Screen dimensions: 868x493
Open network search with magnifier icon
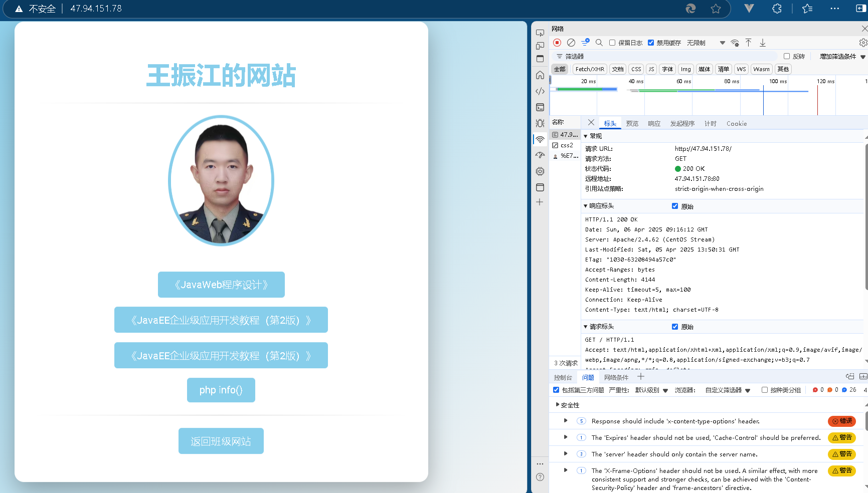[x=599, y=43]
